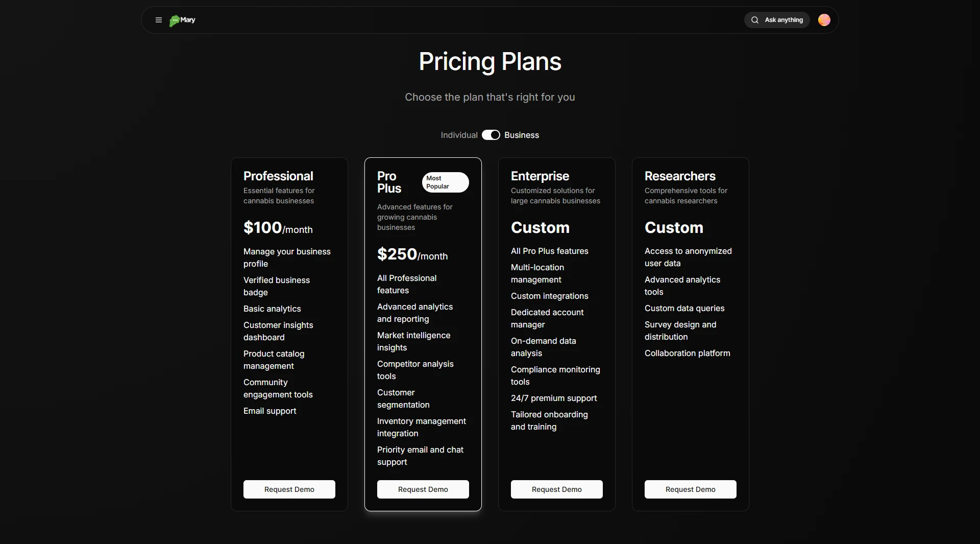Select the Professional plan title
980x544 pixels.
tap(278, 176)
